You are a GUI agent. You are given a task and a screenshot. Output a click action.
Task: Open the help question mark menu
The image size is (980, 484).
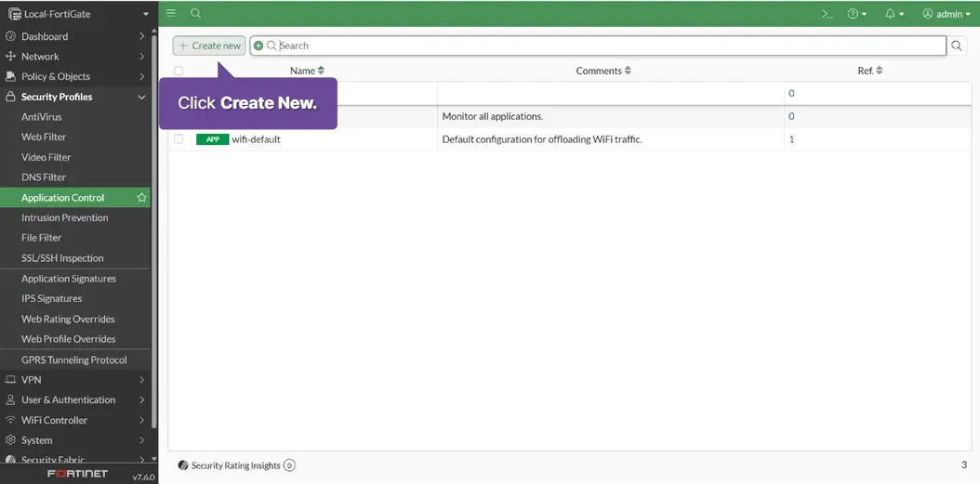click(857, 14)
